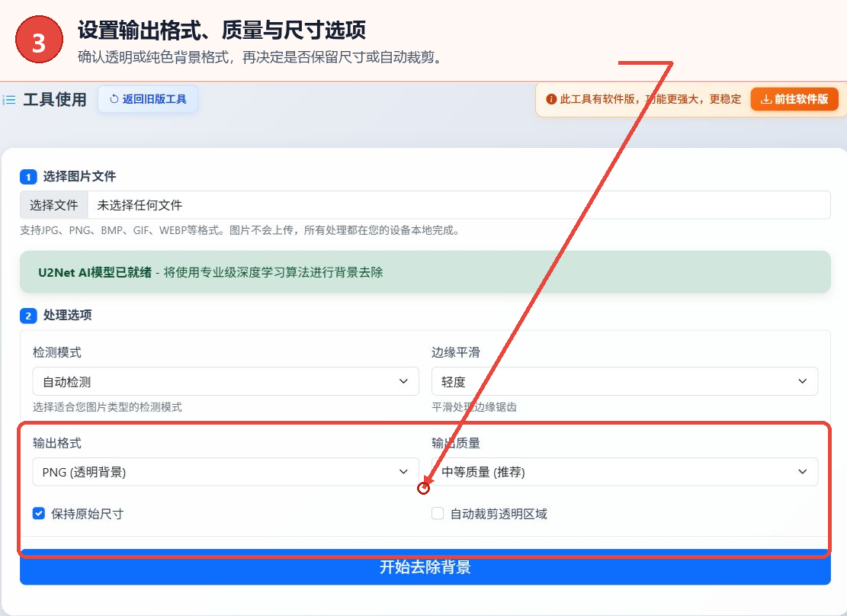The height and width of the screenshot is (616, 847).
Task: Click the supported formats hint text 支持JPG、PNG
Action: point(240,230)
